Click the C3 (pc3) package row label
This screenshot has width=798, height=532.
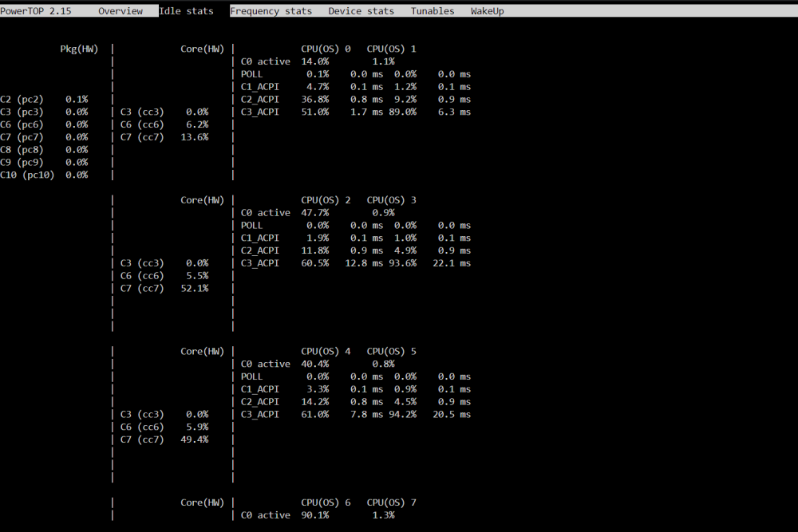click(x=22, y=112)
